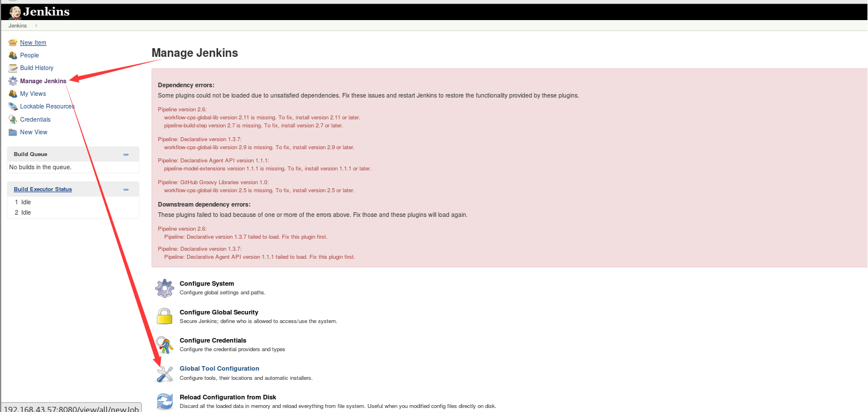
Task: Click 'Some plugins could not be loaded' sentence
Action: 369,95
